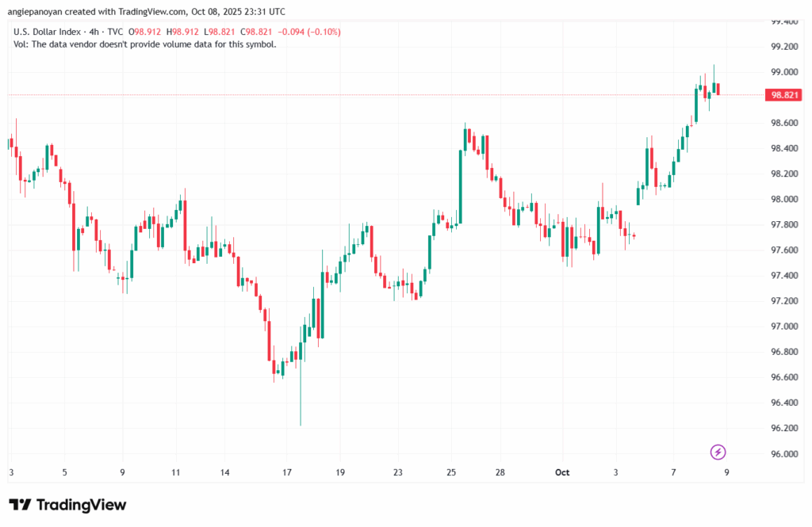Click the "TVC" exchange label

(x=115, y=32)
